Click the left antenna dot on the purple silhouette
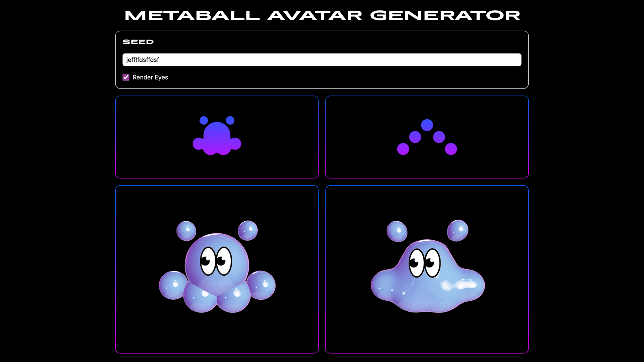This screenshot has width=644, height=362. [203, 119]
